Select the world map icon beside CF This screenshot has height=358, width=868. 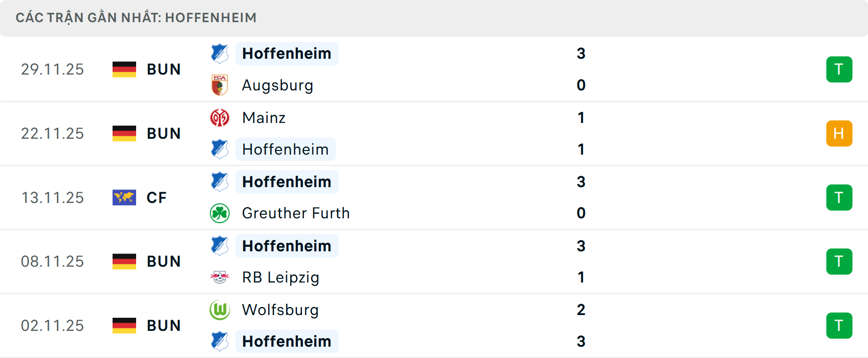click(124, 198)
